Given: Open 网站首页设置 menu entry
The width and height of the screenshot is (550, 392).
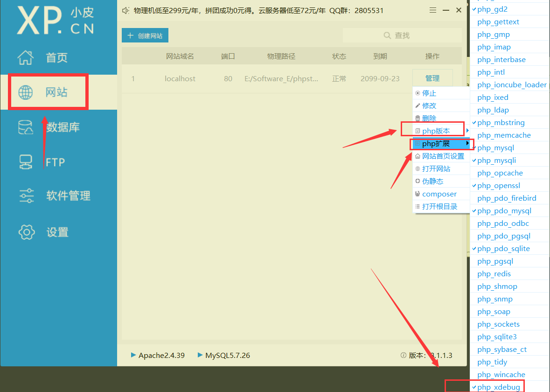Looking at the screenshot, I should (441, 156).
